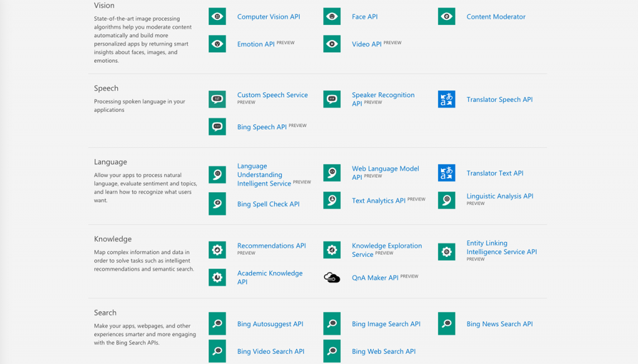Click the Bing Image Search API icon
Image resolution: width=638 pixels, height=364 pixels.
coord(332,324)
